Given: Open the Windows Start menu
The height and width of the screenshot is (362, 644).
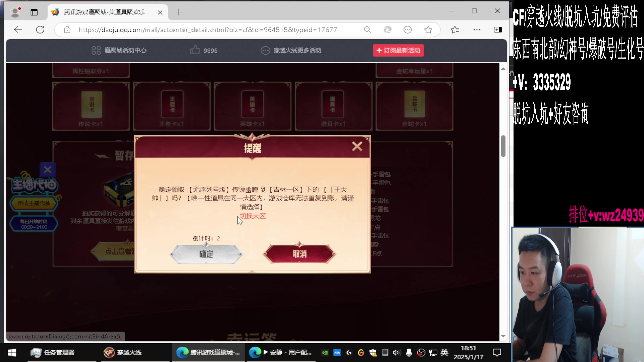Looking at the screenshot, I should pyautogui.click(x=12, y=353).
